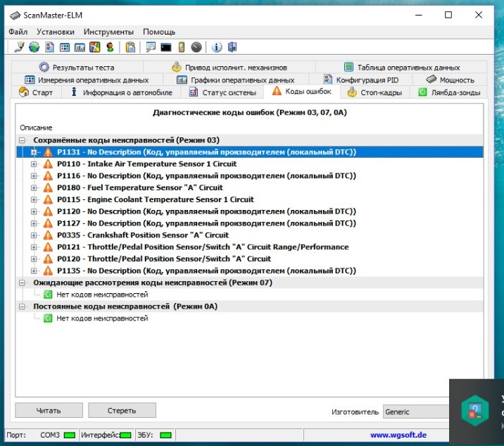This screenshot has height=446, width=504.
Task: Open Результаты теста tab
Action: (77, 68)
